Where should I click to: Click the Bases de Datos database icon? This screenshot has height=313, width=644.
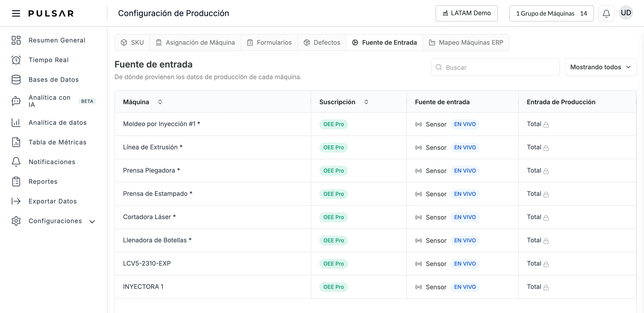click(x=16, y=80)
